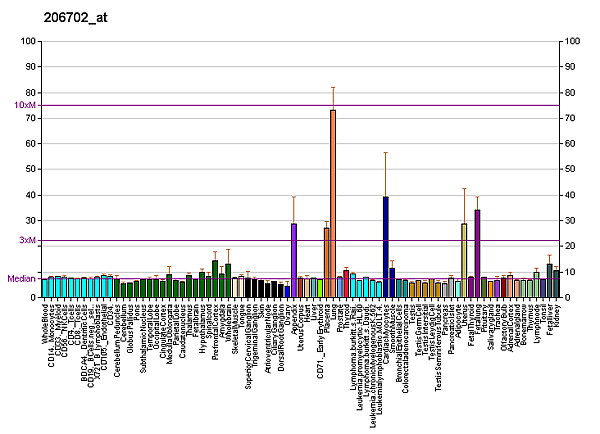This screenshot has width=600, height=434.
Task: Click the error bar top above Lung
Action: [333, 87]
